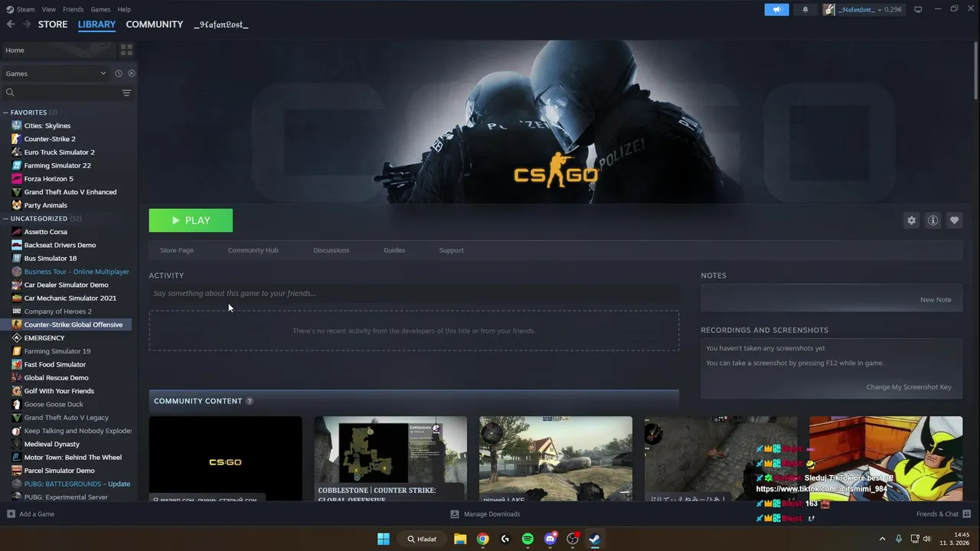Select Forza Horizon 5 in library
Image resolution: width=980 pixels, height=551 pixels.
pos(48,179)
